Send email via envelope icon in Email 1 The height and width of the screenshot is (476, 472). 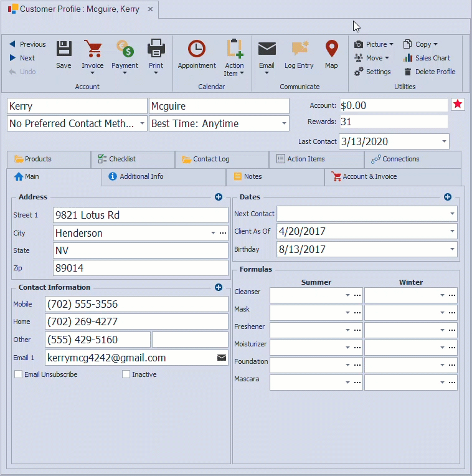(x=222, y=358)
